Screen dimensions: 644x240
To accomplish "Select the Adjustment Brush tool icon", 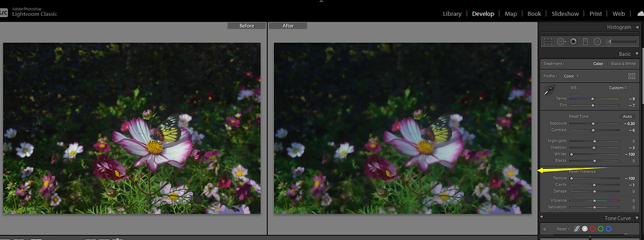I will click(x=610, y=41).
